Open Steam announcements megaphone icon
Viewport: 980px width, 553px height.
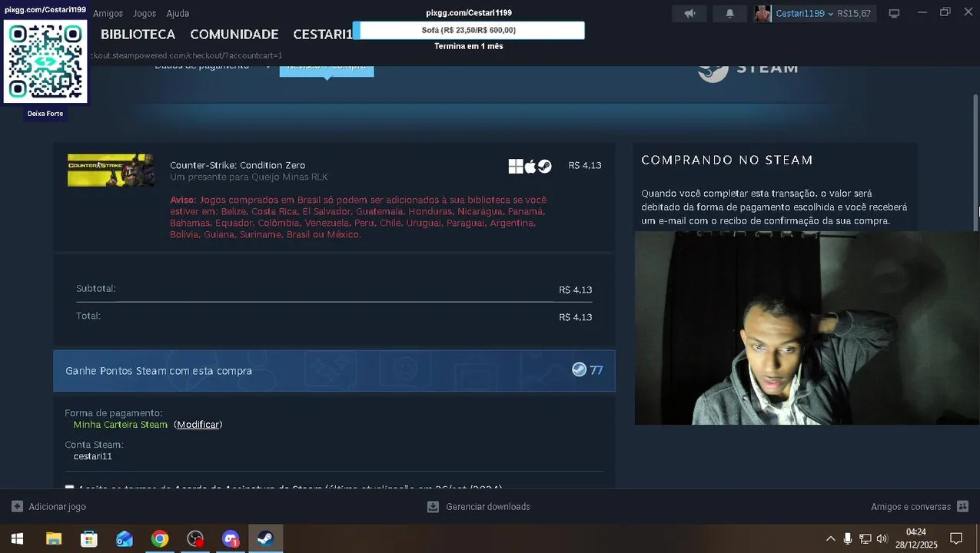coord(689,13)
